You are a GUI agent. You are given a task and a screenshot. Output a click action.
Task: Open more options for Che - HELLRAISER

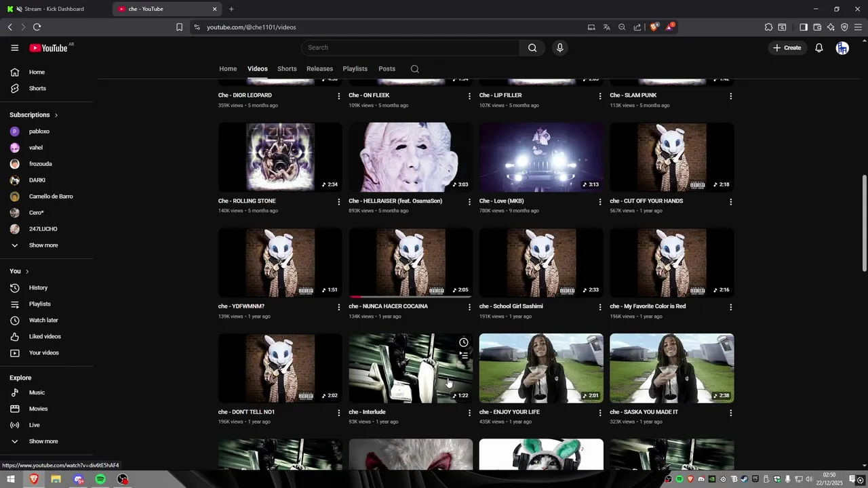tap(469, 202)
